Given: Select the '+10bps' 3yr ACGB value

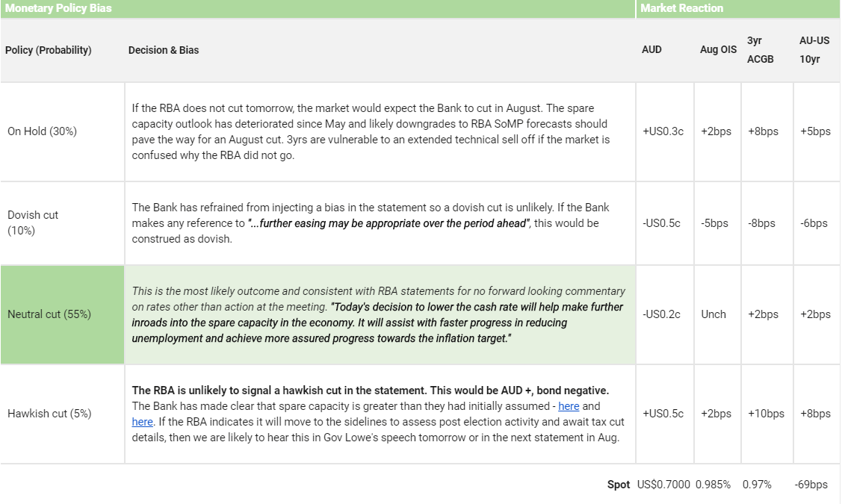Looking at the screenshot, I should (766, 414).
